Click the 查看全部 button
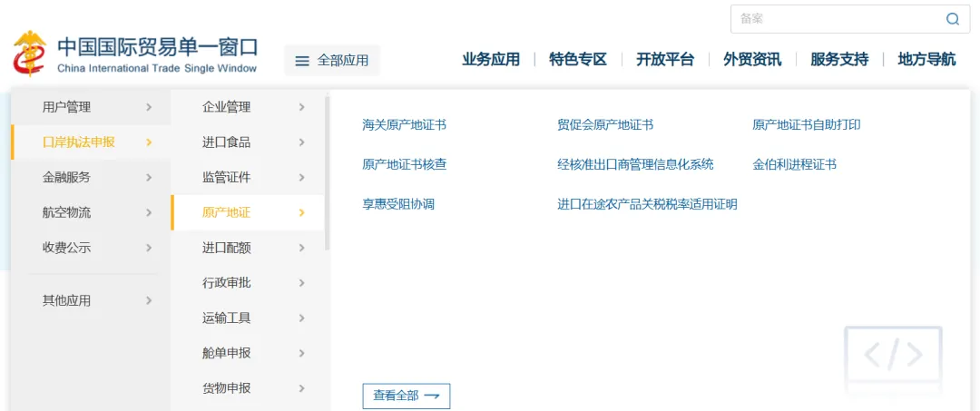 coord(407,396)
